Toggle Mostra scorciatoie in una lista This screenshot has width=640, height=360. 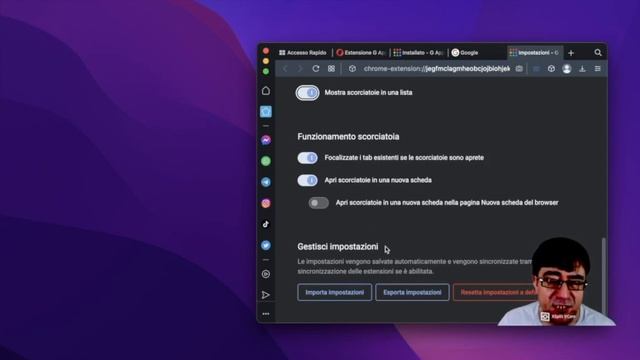pos(307,93)
